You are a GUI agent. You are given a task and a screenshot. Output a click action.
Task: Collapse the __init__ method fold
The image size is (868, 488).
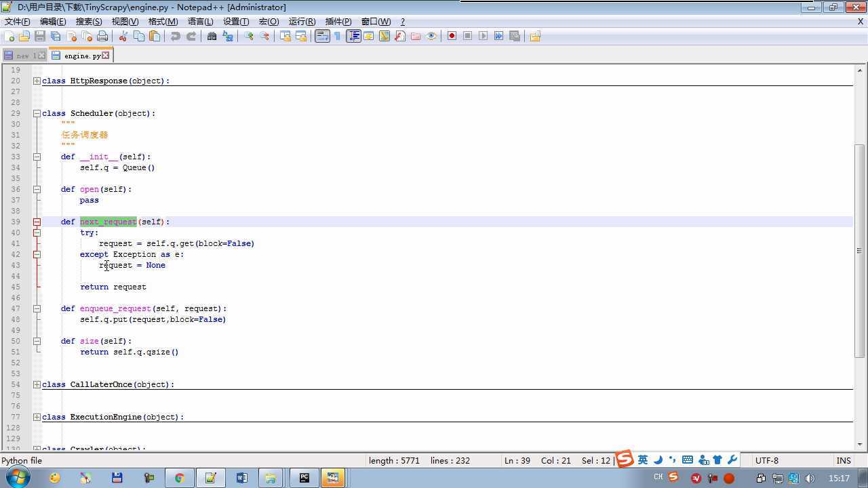pos(37,157)
